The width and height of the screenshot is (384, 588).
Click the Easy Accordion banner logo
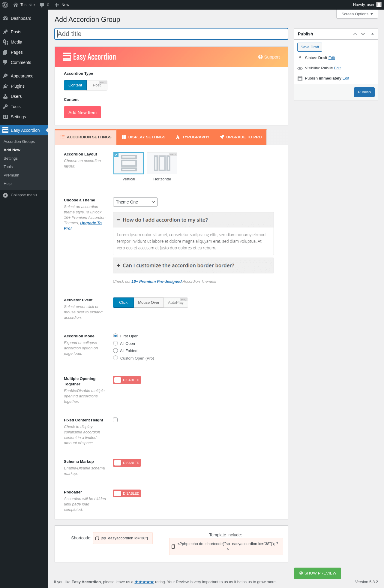[x=89, y=57]
